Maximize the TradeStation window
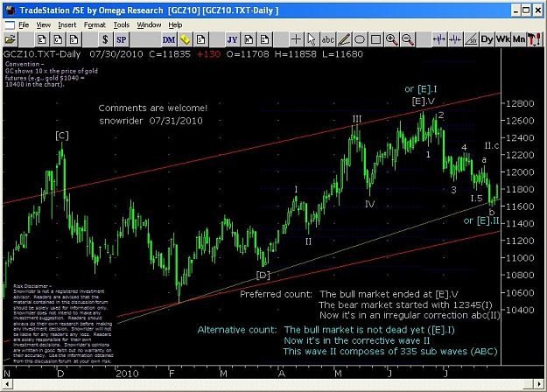Image resolution: width=547 pixels, height=392 pixels. 526,10
